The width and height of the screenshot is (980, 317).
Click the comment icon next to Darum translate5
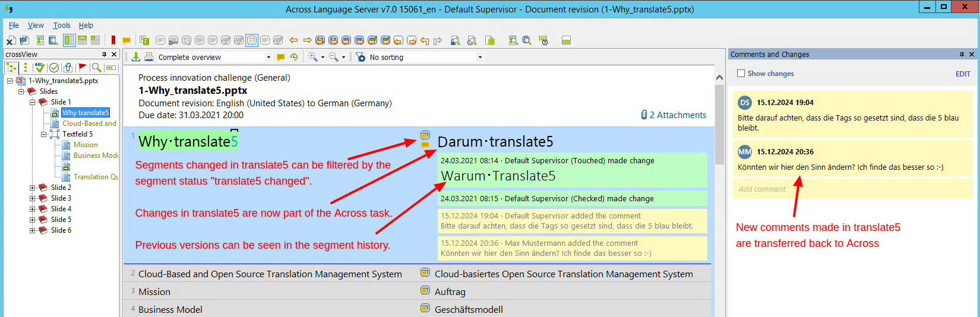pyautogui.click(x=425, y=136)
